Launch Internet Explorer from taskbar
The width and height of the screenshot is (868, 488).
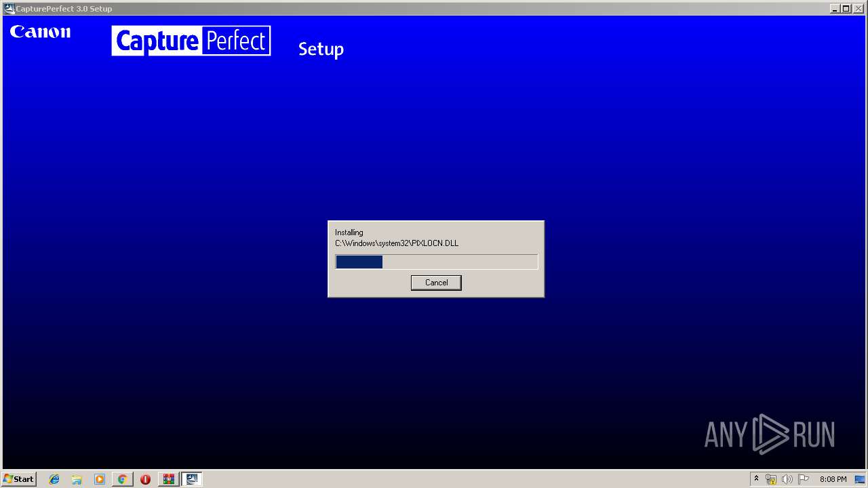pos(54,479)
